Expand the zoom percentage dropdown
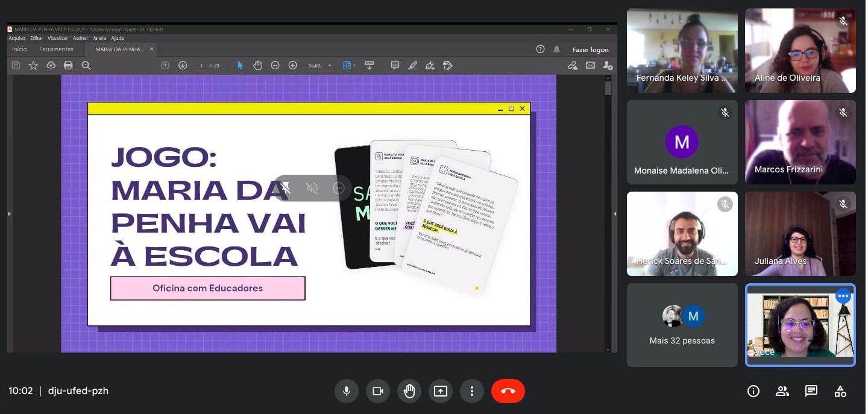 click(330, 66)
